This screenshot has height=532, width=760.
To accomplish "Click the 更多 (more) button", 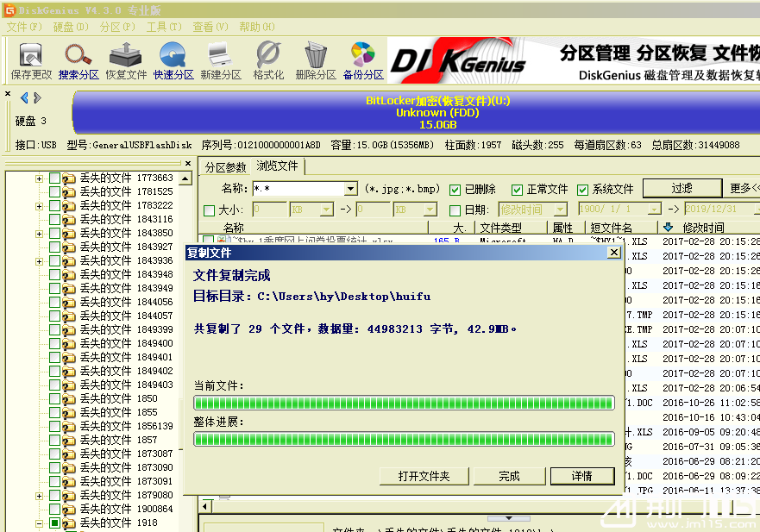I will (x=742, y=188).
